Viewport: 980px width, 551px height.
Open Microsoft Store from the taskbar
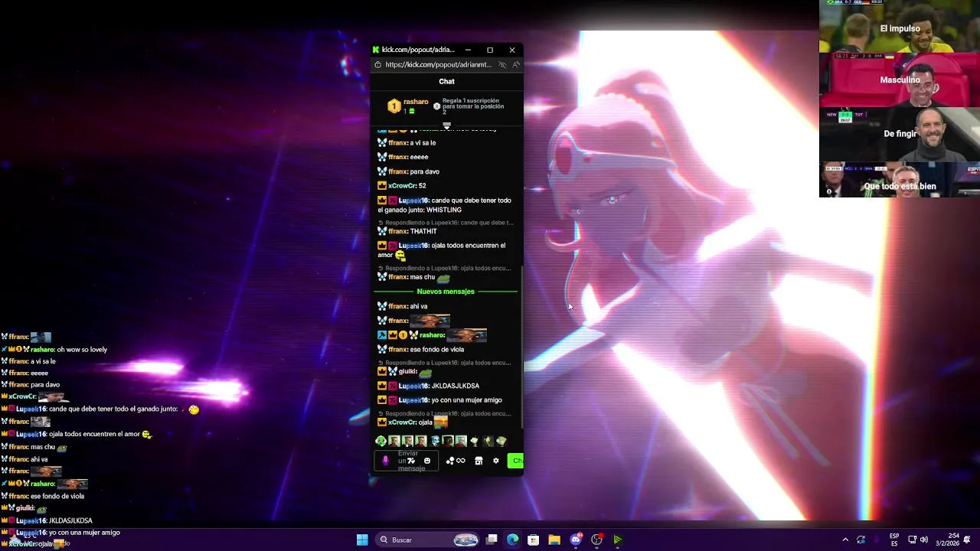point(534,540)
